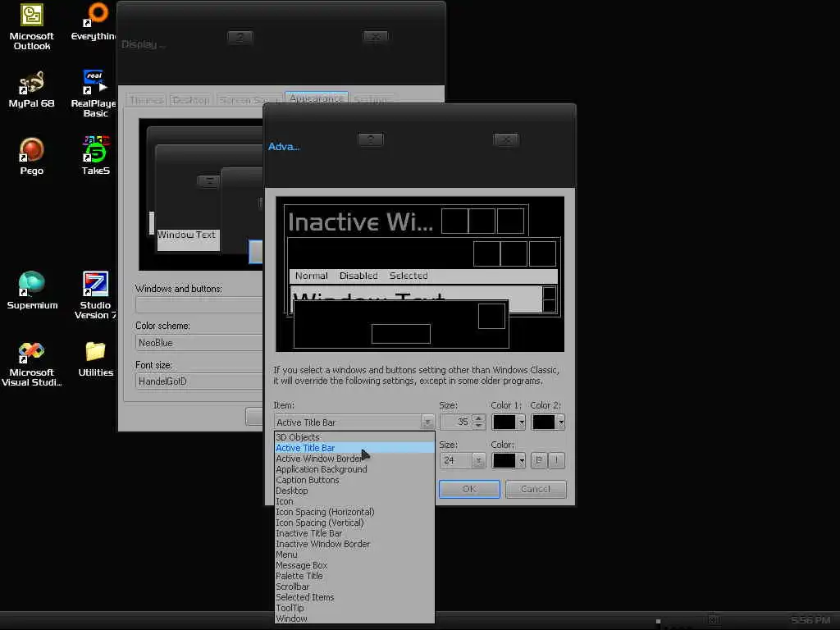This screenshot has height=630, width=840.
Task: Switch to Screen Saver tab
Action: (x=248, y=100)
